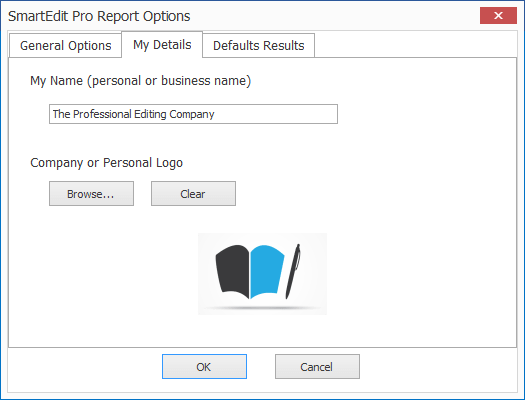Click the shadow line beneath the logo book
The height and width of the screenshot is (400, 525).
pos(262,308)
